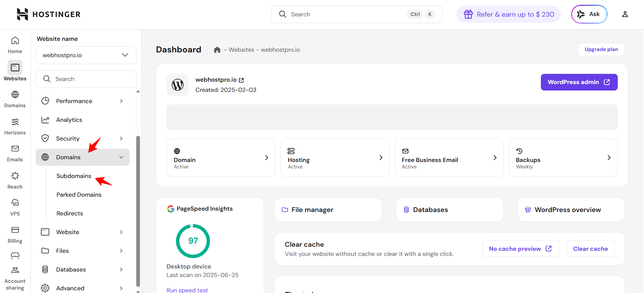The width and height of the screenshot is (644, 293).
Task: Click the Analytics chart icon
Action: [x=45, y=120]
